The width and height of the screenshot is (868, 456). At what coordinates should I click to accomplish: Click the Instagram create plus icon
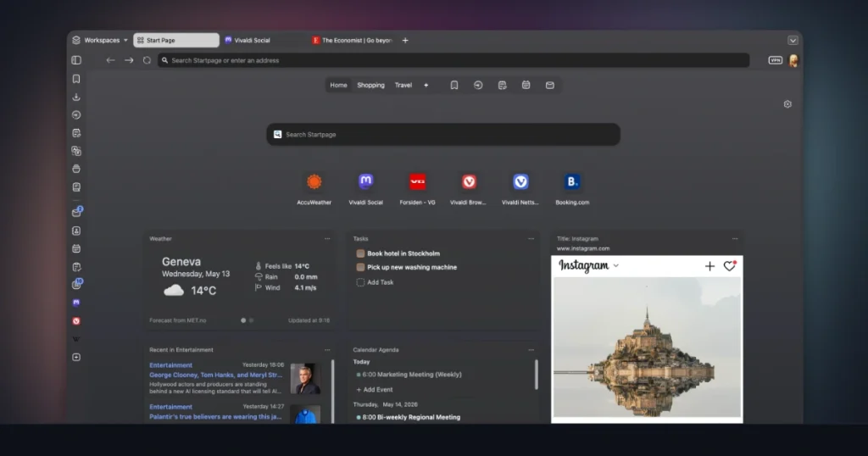point(709,266)
